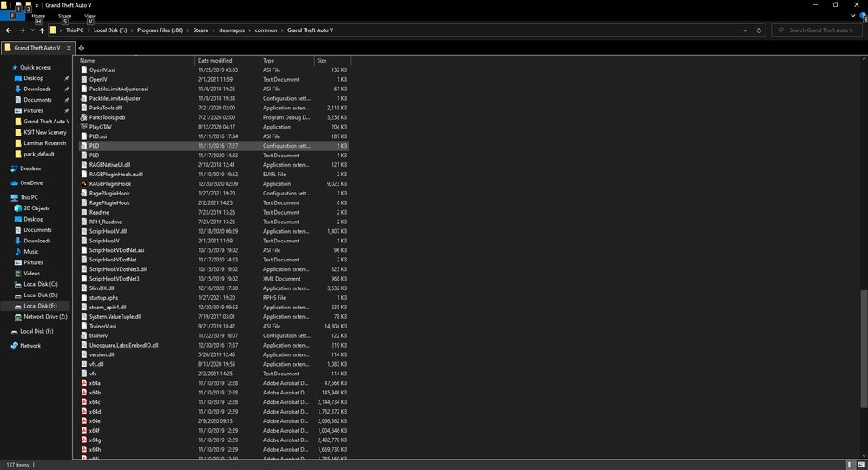Switch to details view icon in status bar
868x470 pixels.
click(x=851, y=465)
